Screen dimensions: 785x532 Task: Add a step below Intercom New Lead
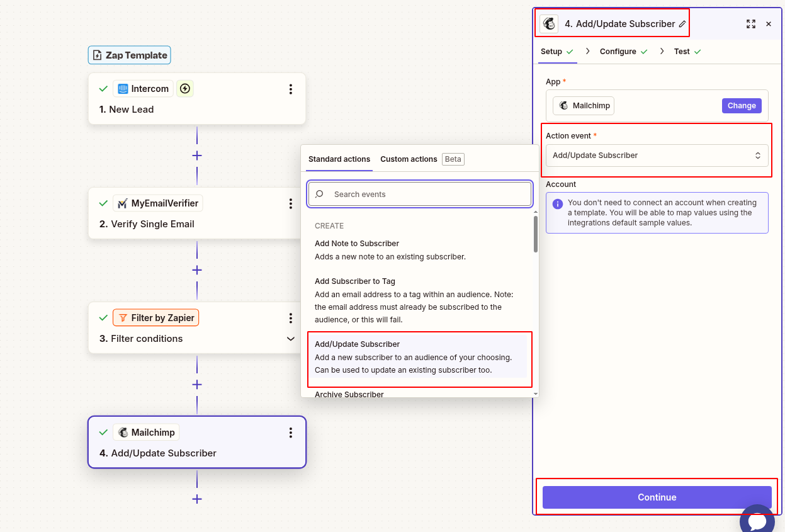click(197, 156)
